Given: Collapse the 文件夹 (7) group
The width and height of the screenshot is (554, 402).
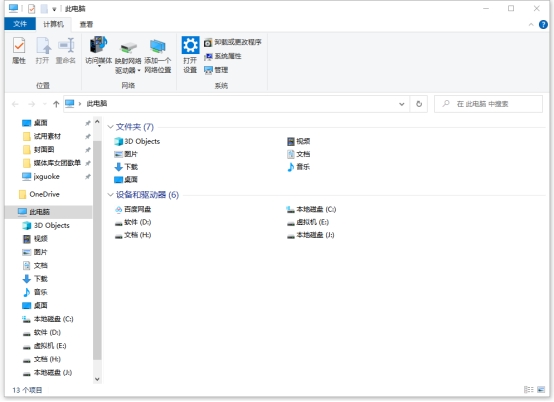Looking at the screenshot, I should (x=110, y=127).
